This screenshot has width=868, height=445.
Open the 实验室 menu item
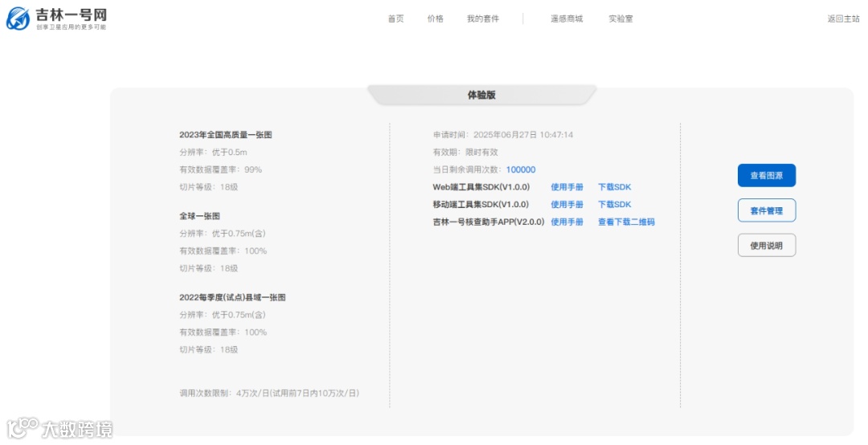coord(620,18)
